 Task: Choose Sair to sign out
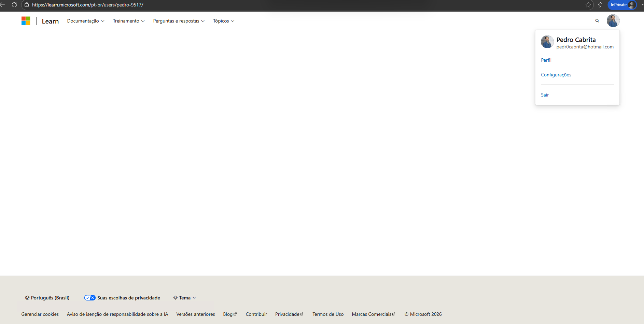click(x=545, y=95)
